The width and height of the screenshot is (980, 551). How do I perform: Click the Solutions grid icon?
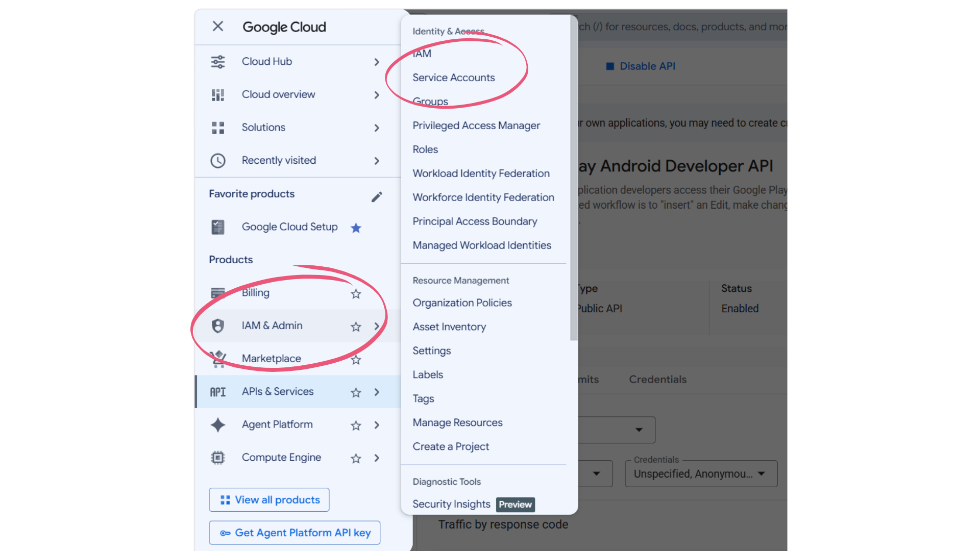click(218, 128)
